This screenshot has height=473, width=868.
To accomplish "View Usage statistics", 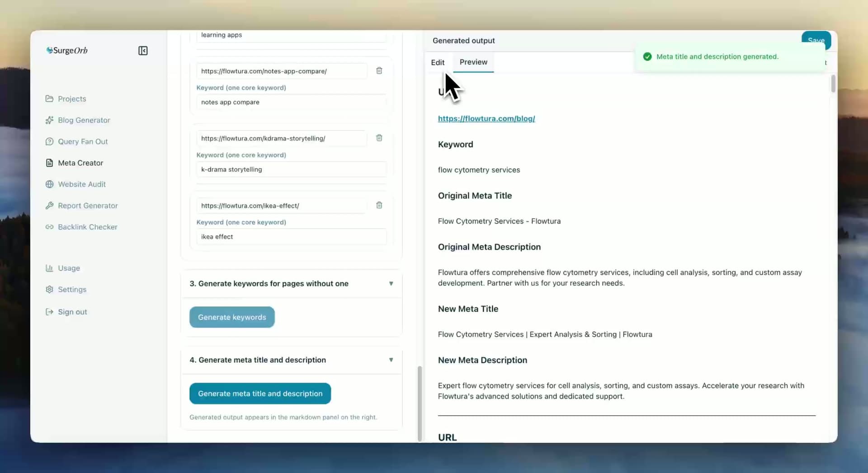I will (x=69, y=268).
